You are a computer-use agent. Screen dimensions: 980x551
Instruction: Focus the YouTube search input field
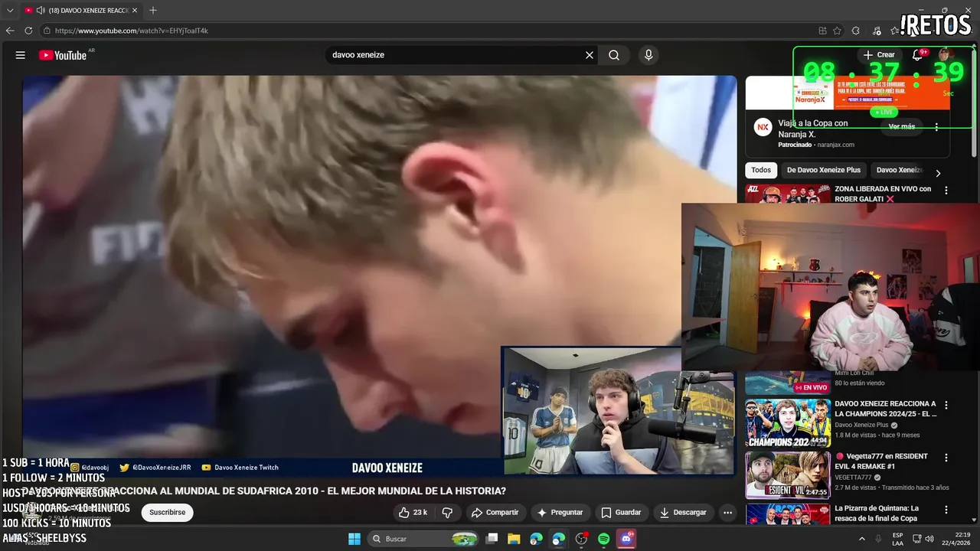tap(456, 55)
